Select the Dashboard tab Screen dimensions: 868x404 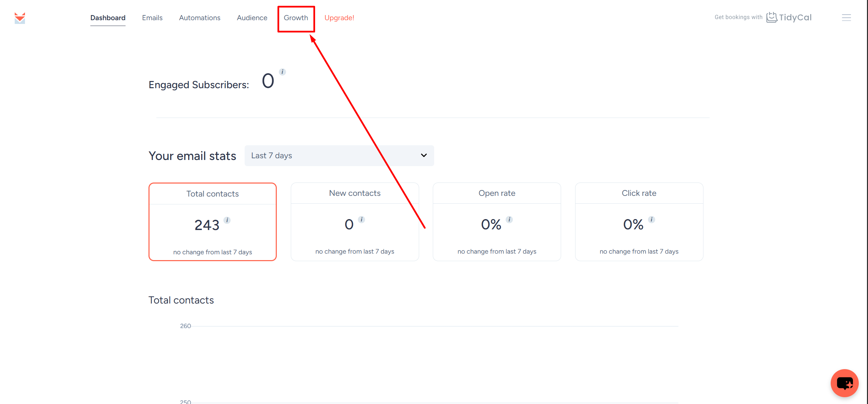[108, 18]
